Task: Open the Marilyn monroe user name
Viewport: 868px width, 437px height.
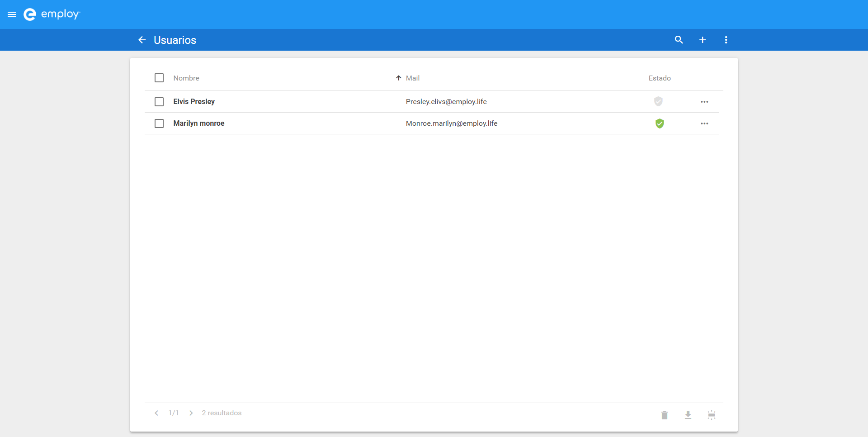Action: click(x=199, y=123)
